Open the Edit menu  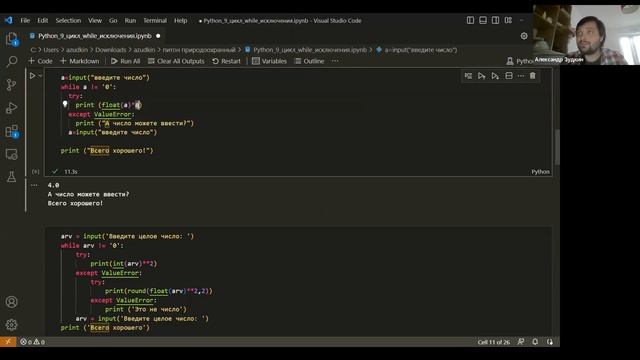(42, 20)
